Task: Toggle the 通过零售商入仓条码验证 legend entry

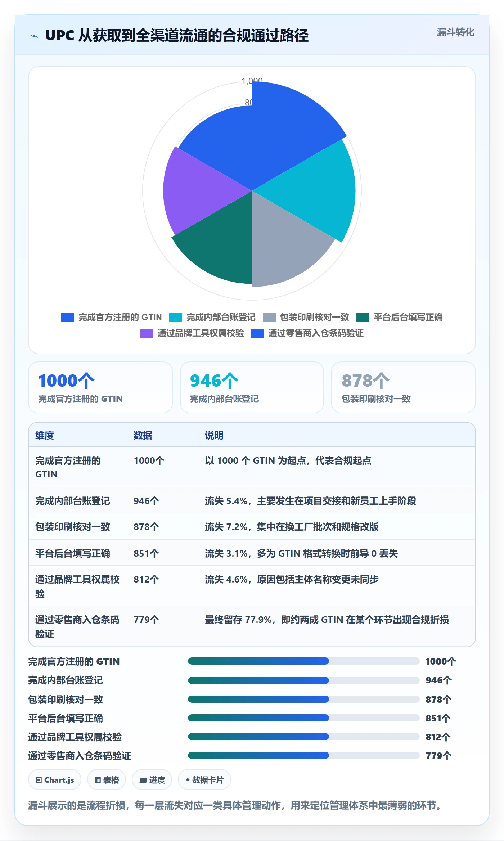Action: (x=307, y=333)
